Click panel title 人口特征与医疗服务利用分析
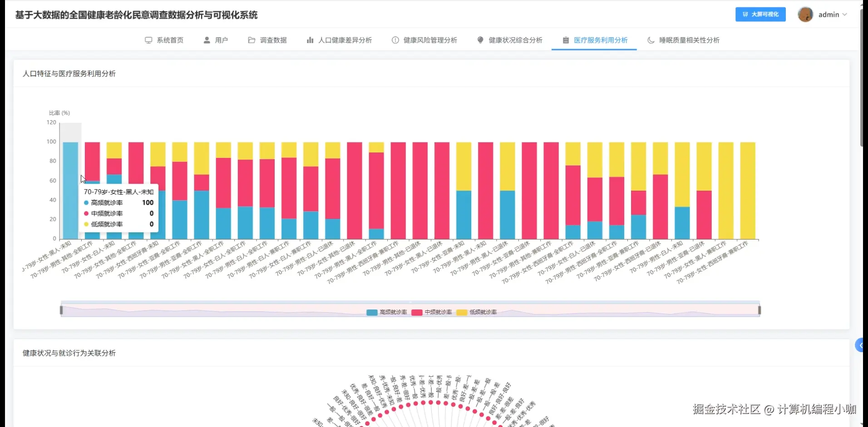Screen dimensions: 868x427 click(69, 74)
